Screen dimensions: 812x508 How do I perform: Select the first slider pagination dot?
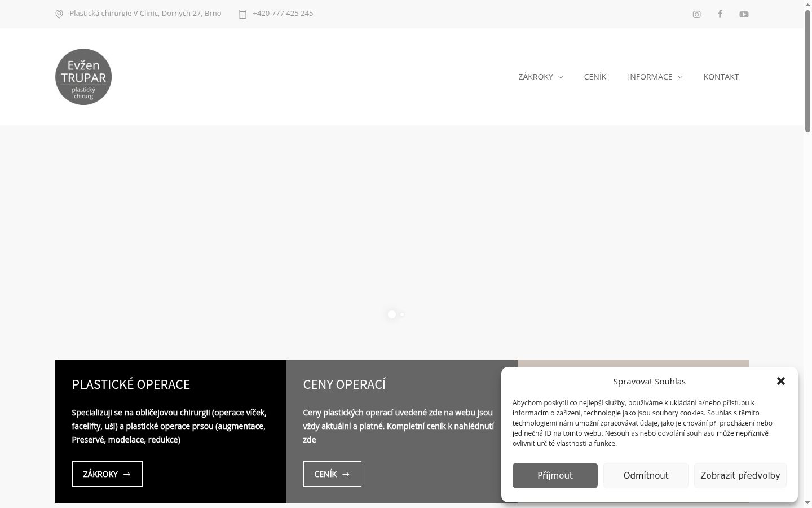point(392,314)
